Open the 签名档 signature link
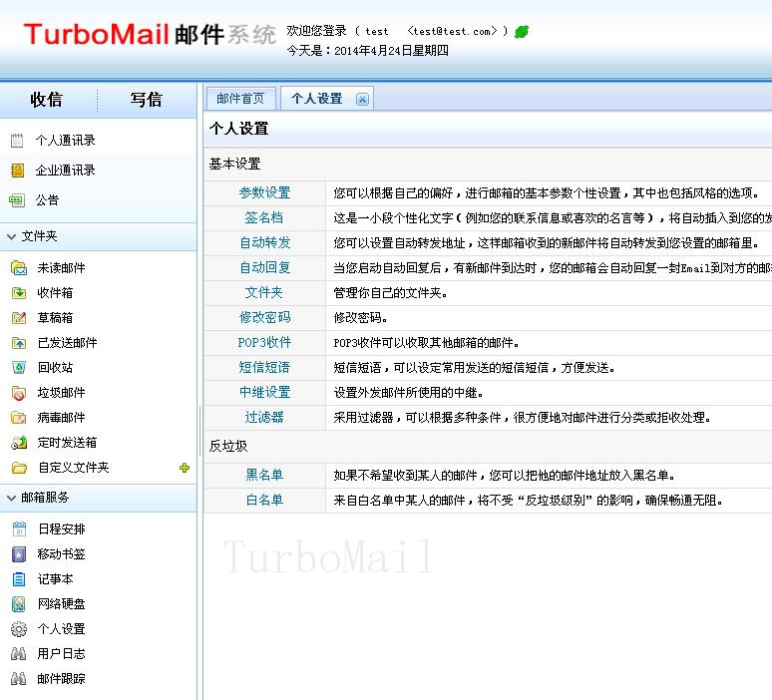 [x=264, y=217]
